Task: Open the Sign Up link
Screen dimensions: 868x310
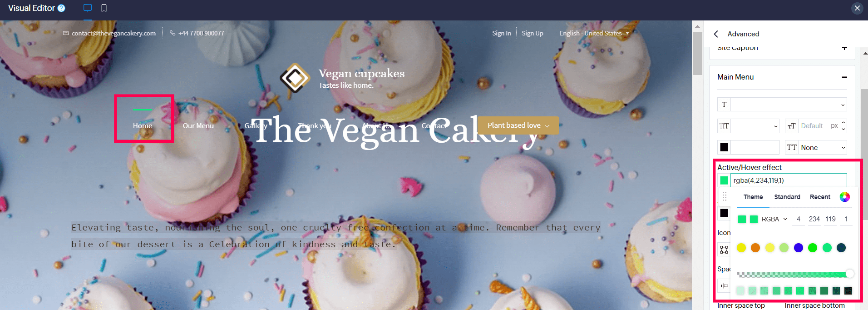Action: pos(533,33)
